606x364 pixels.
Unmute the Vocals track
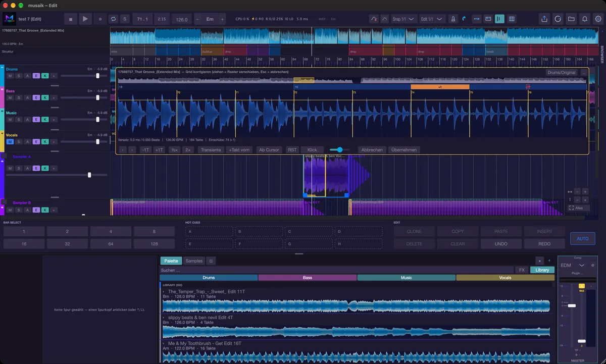(x=10, y=142)
